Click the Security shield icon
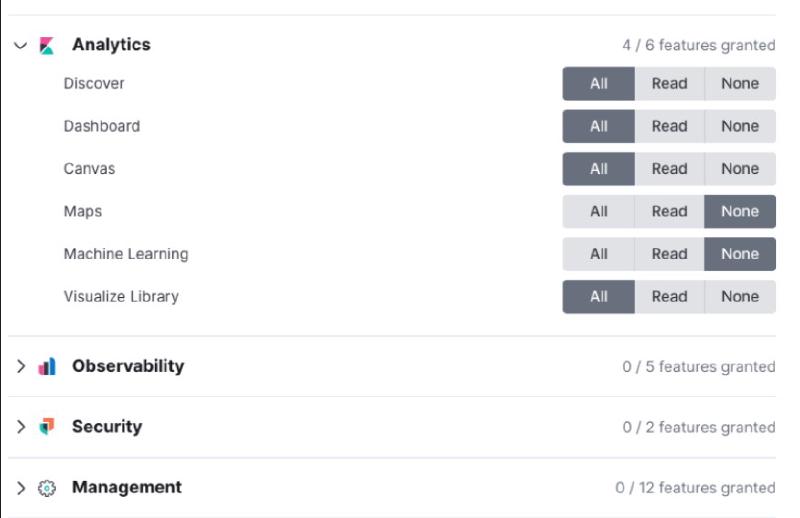 point(46,427)
